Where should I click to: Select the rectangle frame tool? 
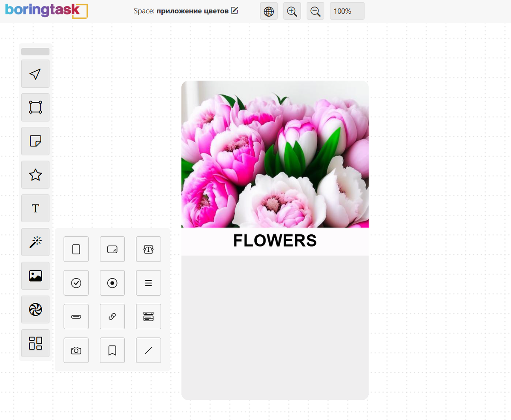(x=35, y=107)
